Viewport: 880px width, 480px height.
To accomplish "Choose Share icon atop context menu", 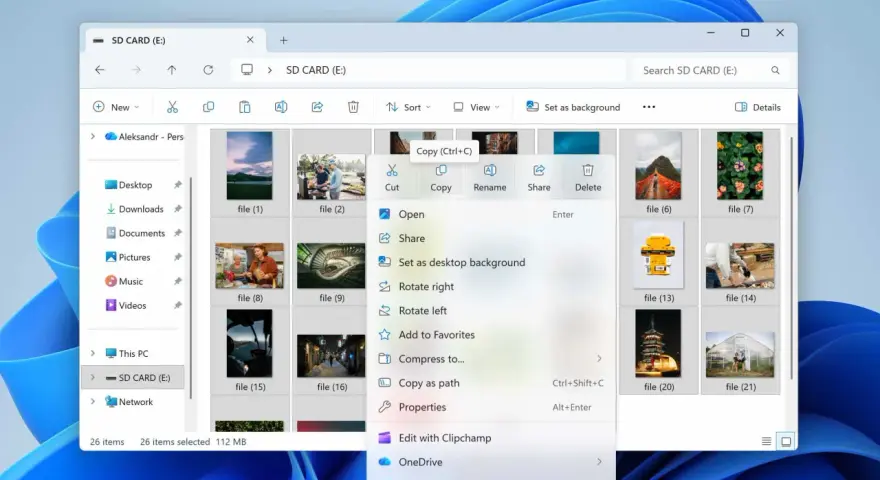I will [539, 178].
